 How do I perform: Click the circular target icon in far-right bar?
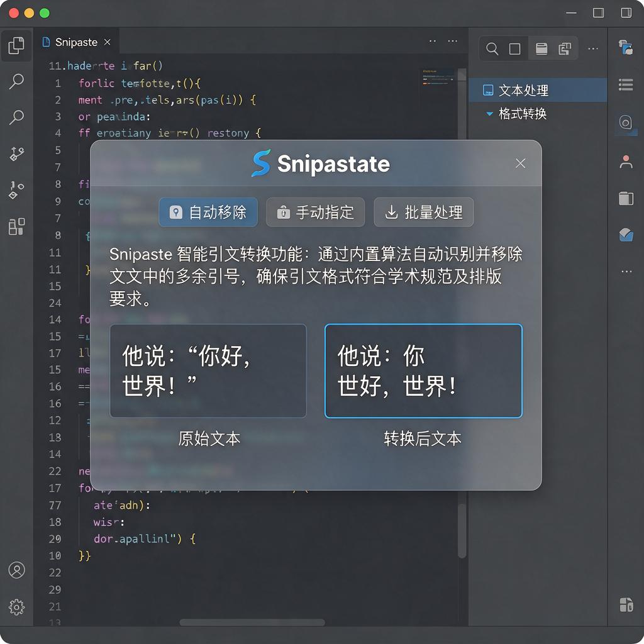626,123
